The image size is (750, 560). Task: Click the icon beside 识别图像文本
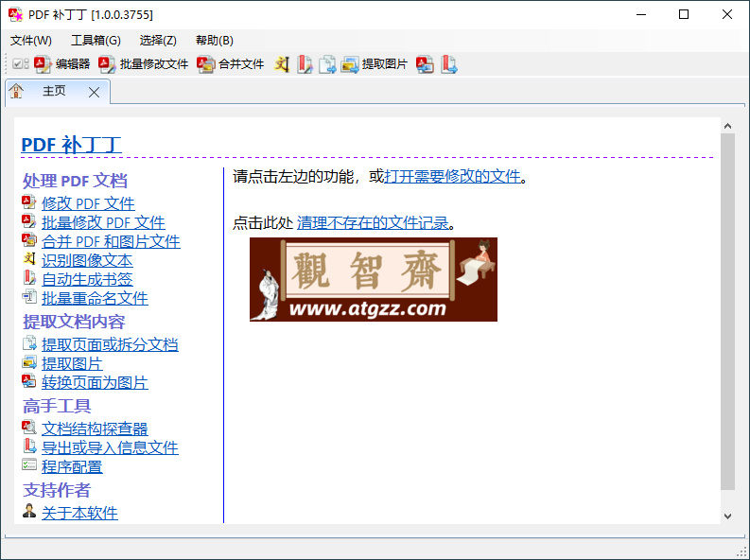pyautogui.click(x=29, y=259)
